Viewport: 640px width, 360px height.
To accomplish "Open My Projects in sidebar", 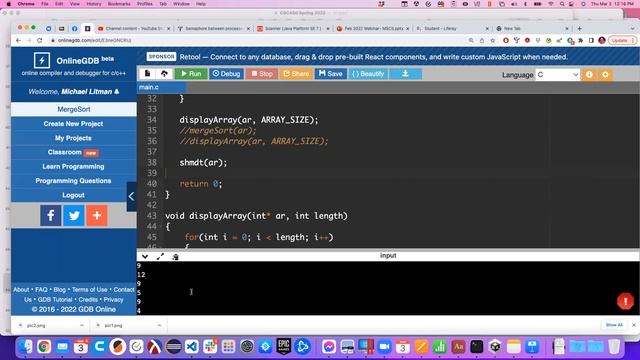I will click(73, 138).
